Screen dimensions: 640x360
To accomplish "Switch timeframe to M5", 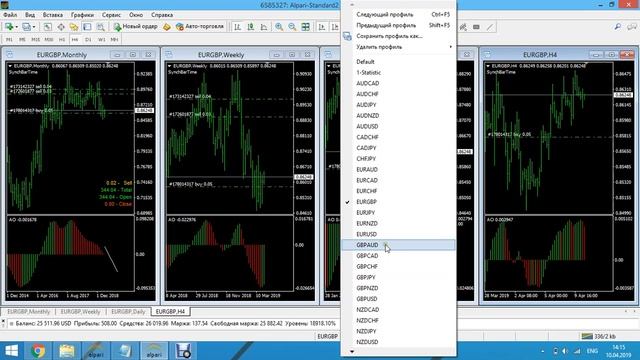I will tap(22, 40).
